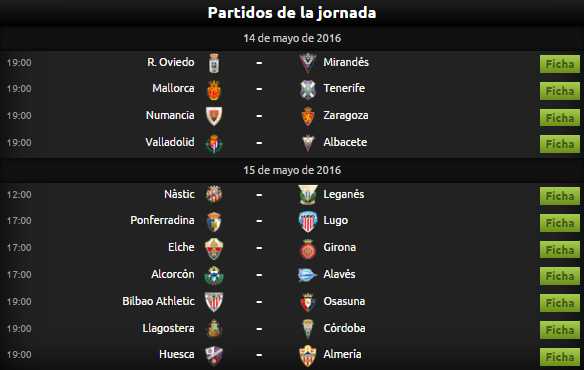Click the Mirandés club badge
Viewport: 584px width, 370px height.
coord(308,63)
